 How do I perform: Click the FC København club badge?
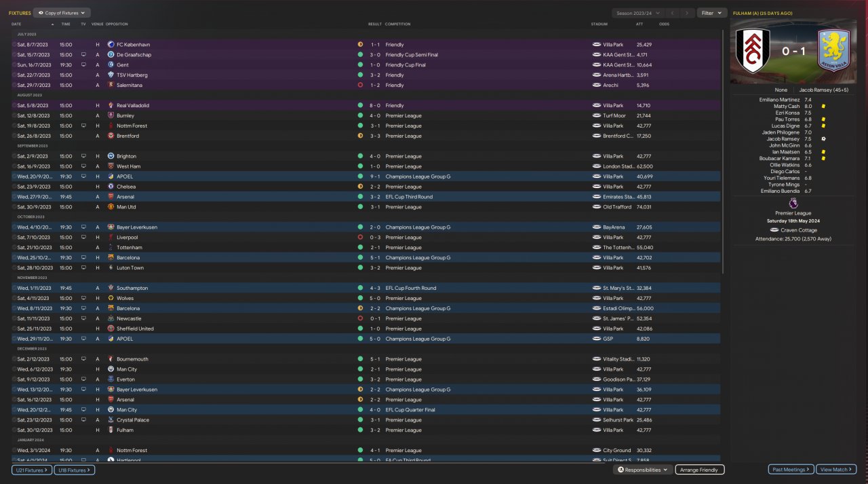[111, 44]
